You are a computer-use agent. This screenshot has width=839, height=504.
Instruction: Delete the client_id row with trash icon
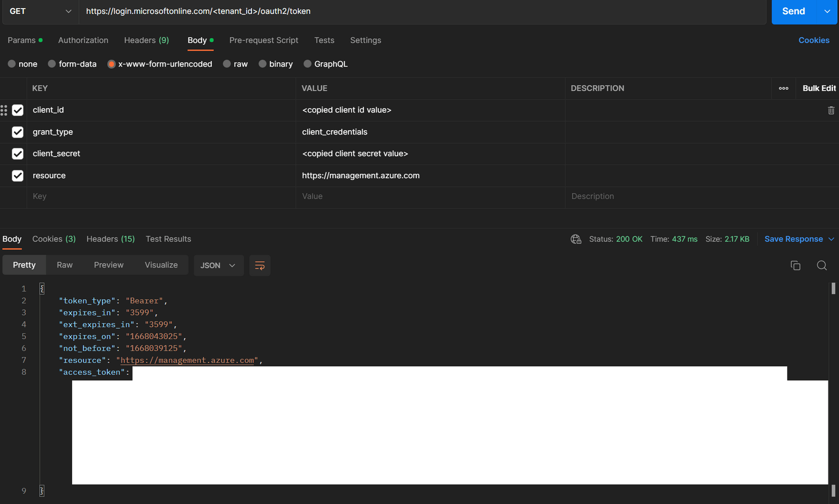pyautogui.click(x=831, y=110)
